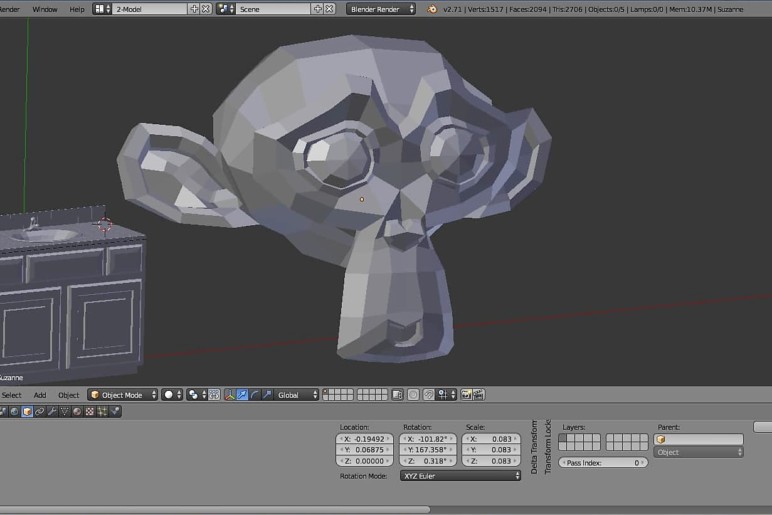772x515 pixels.
Task: Open the Modifiers wrench tab
Action: coord(52,411)
